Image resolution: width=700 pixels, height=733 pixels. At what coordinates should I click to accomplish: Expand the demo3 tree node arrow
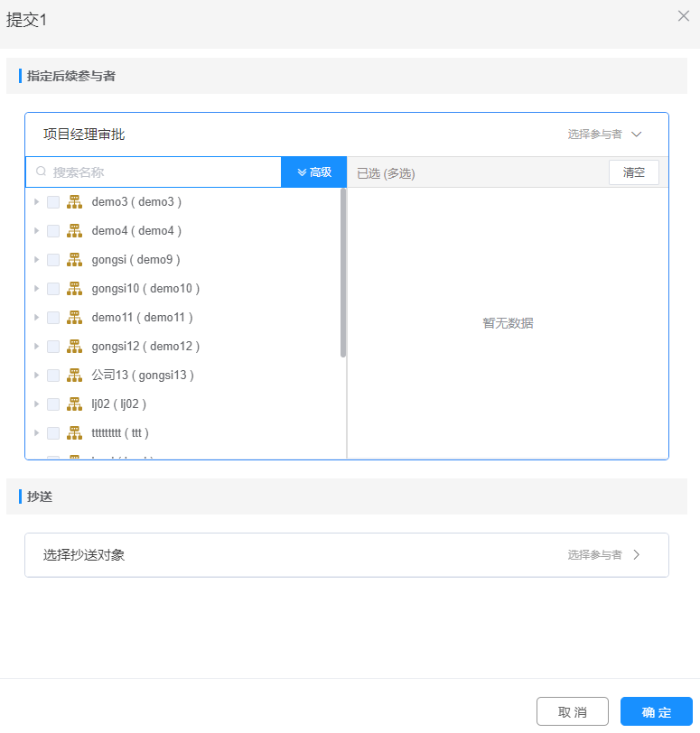(x=37, y=202)
